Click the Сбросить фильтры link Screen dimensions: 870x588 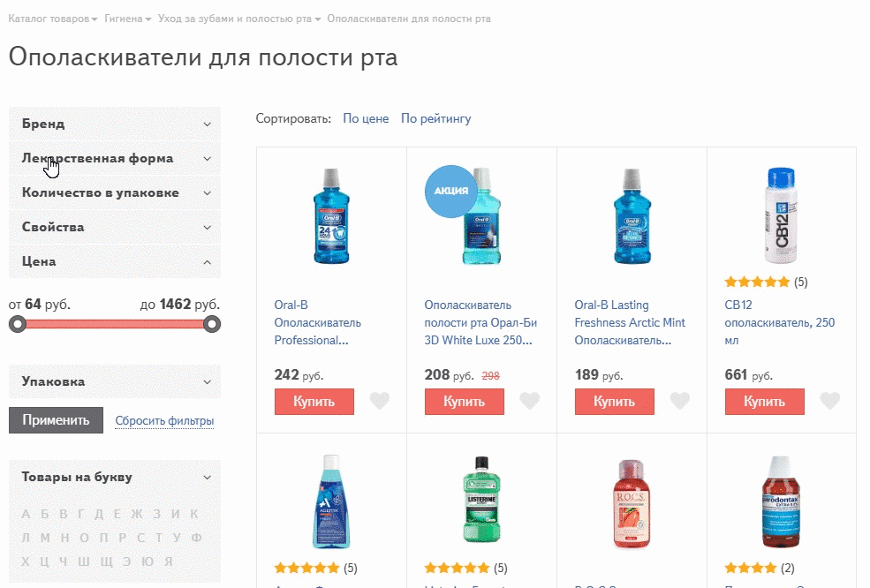(x=163, y=420)
